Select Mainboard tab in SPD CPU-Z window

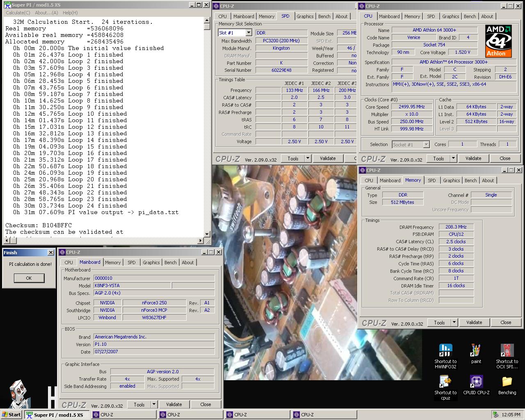coord(244,16)
